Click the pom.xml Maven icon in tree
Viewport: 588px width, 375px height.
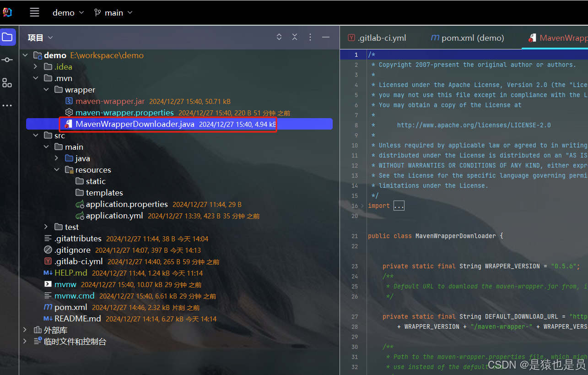tap(48, 307)
